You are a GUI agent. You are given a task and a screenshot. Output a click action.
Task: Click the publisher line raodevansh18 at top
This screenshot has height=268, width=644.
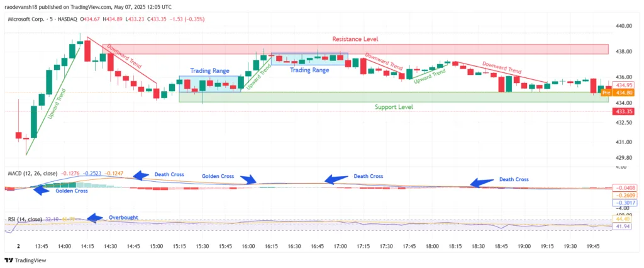point(88,7)
